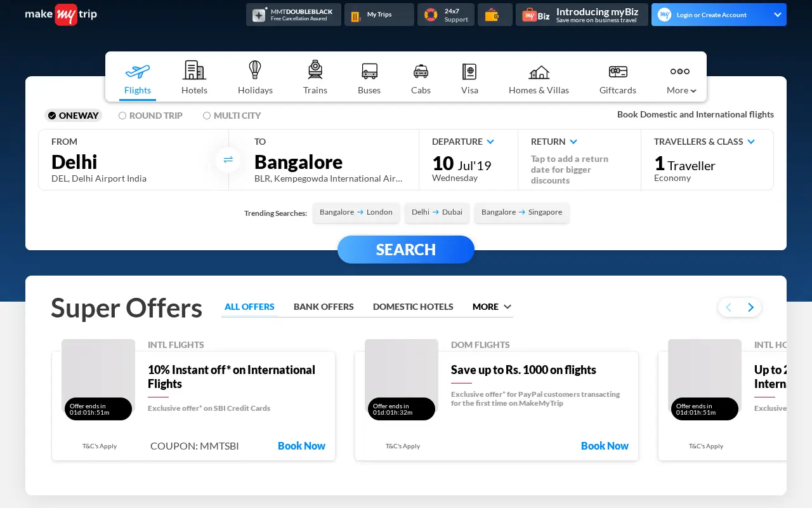Switch to ALL OFFERS tab
This screenshot has height=508, width=812.
click(x=249, y=307)
